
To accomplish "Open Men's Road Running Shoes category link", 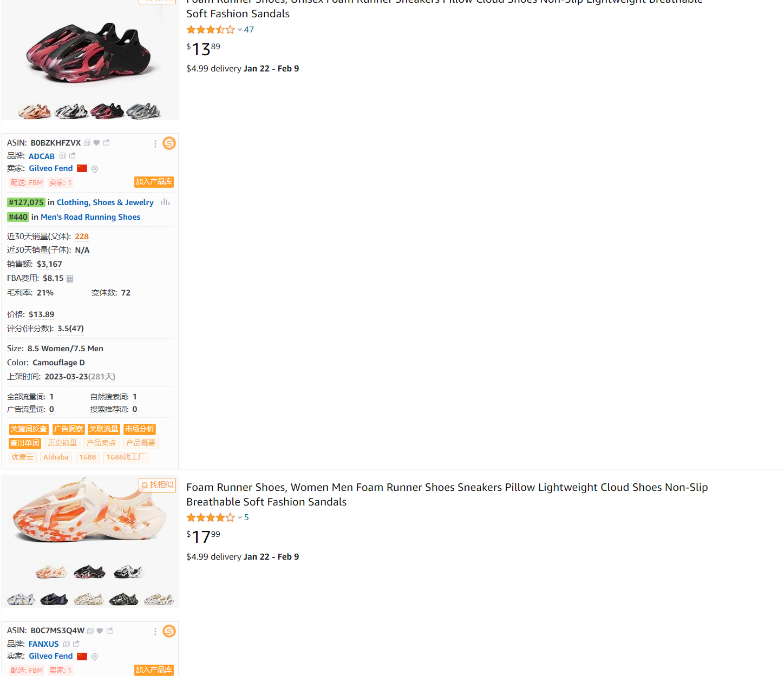I will point(90,217).
